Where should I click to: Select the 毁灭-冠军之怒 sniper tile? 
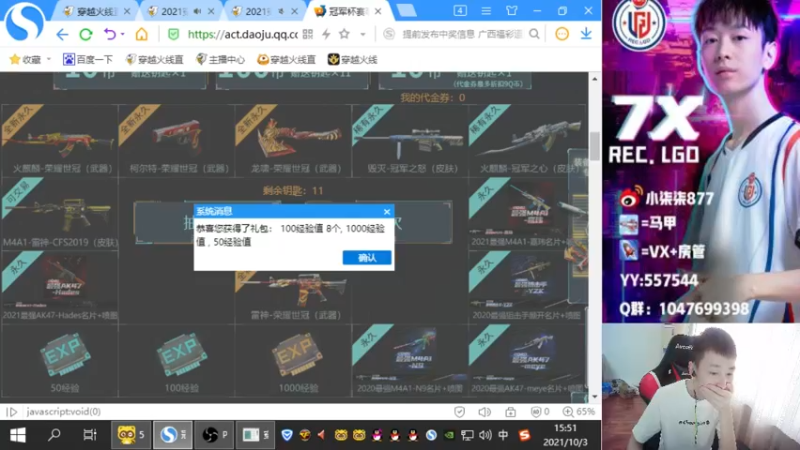click(410, 140)
